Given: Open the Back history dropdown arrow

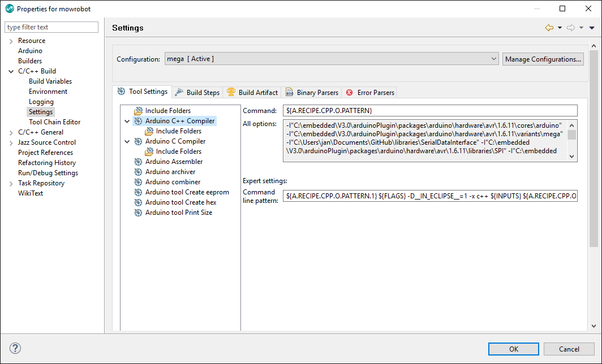Looking at the screenshot, I should [x=560, y=28].
